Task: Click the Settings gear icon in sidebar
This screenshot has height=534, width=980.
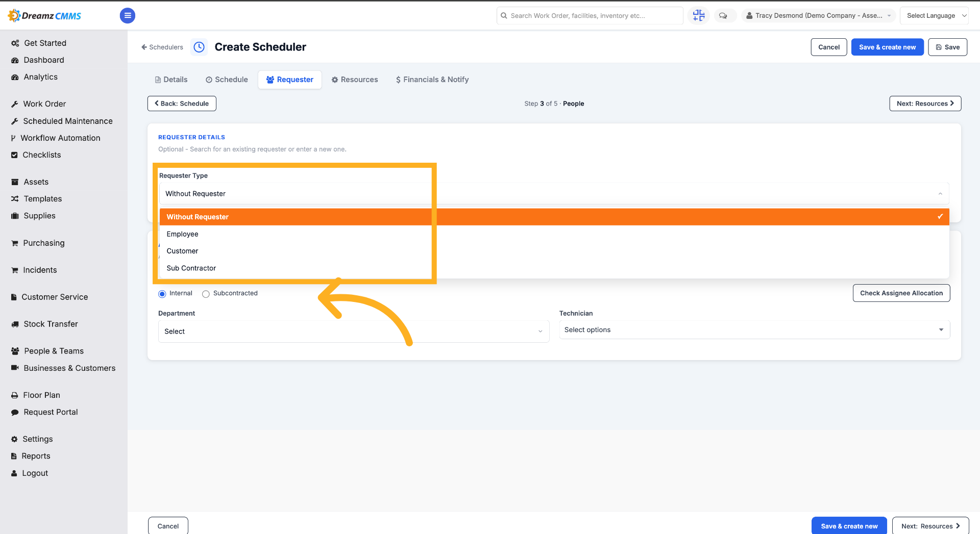Action: tap(14, 439)
